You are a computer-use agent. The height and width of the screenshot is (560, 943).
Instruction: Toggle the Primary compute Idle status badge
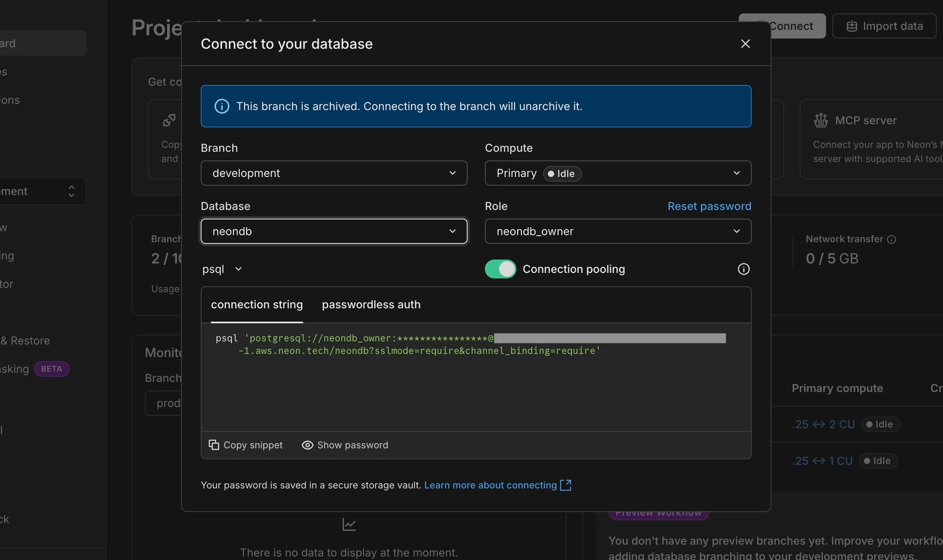pos(880,424)
